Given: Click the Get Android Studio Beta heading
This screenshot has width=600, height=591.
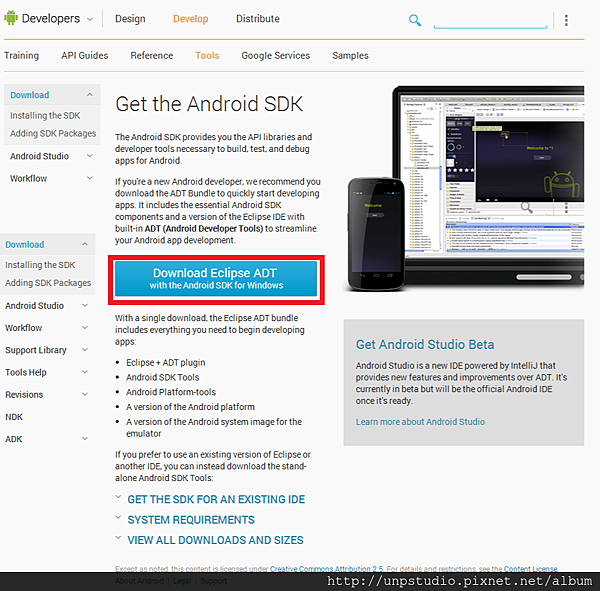Looking at the screenshot, I should [425, 344].
